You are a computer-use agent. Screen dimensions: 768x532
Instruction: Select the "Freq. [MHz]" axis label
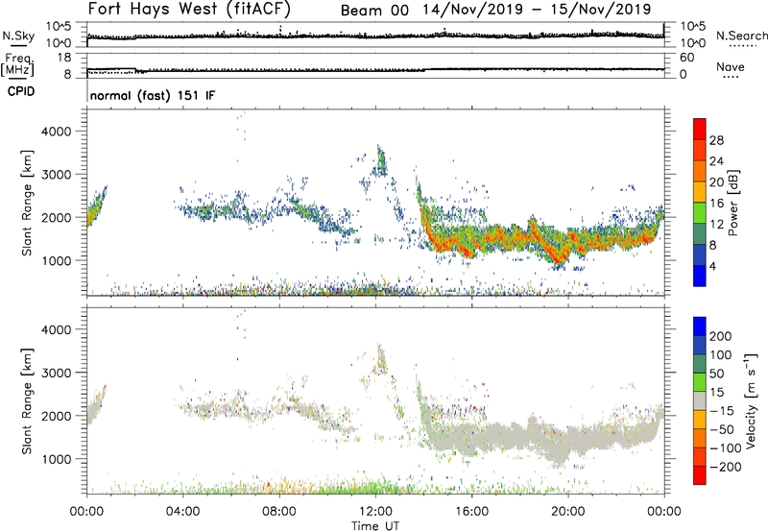tap(18, 65)
